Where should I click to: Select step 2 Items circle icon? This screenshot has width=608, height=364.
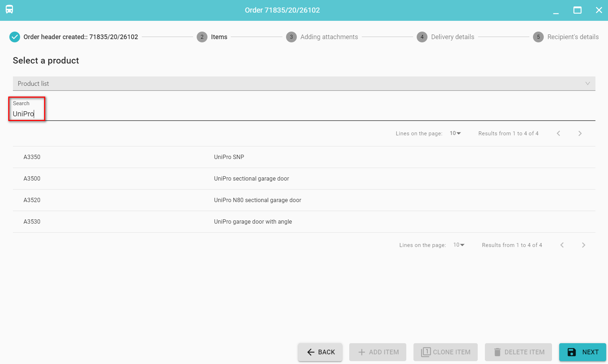tap(202, 37)
